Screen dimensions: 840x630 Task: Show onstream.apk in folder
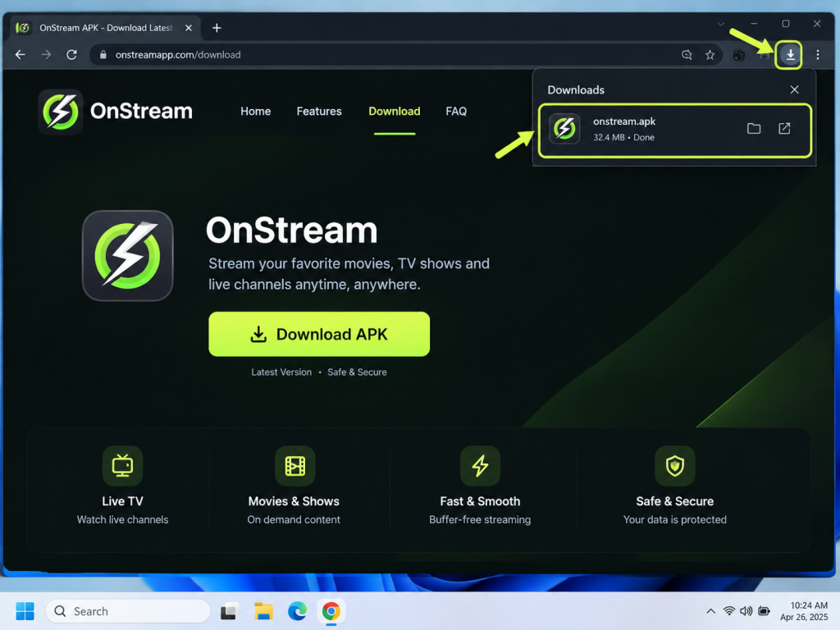coord(754,129)
